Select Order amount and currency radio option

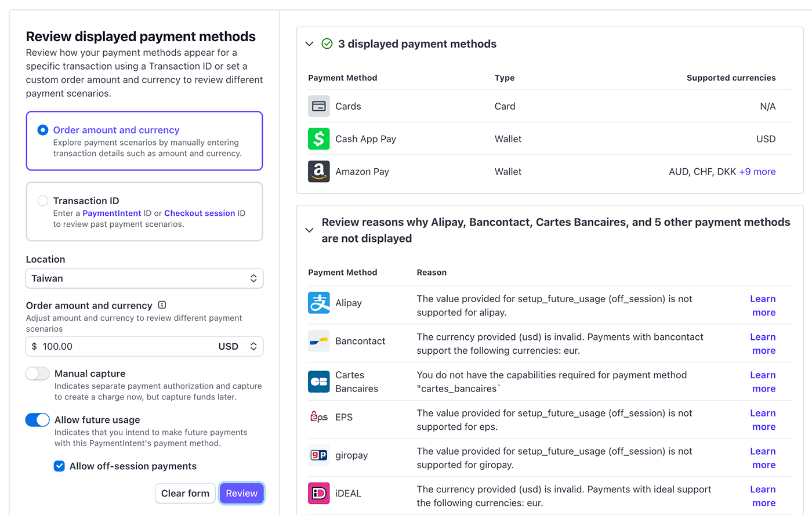click(43, 130)
